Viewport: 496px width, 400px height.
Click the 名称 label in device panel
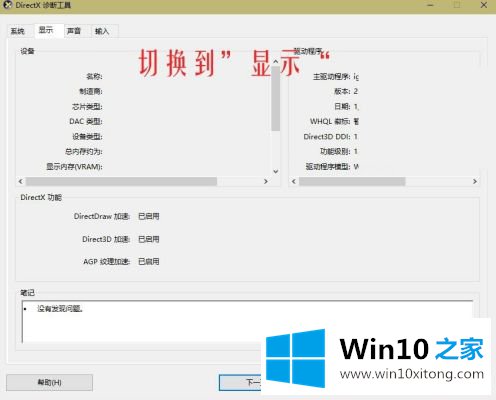point(94,77)
